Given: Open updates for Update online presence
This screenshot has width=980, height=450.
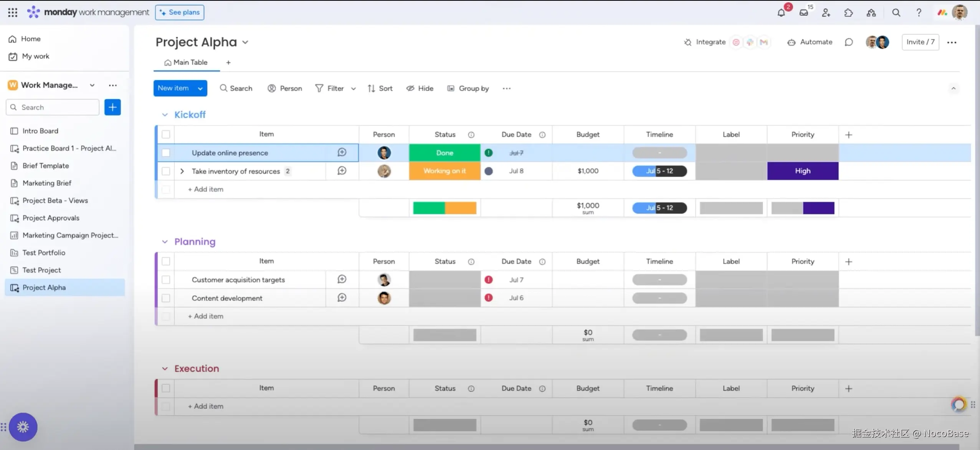Looking at the screenshot, I should point(342,152).
